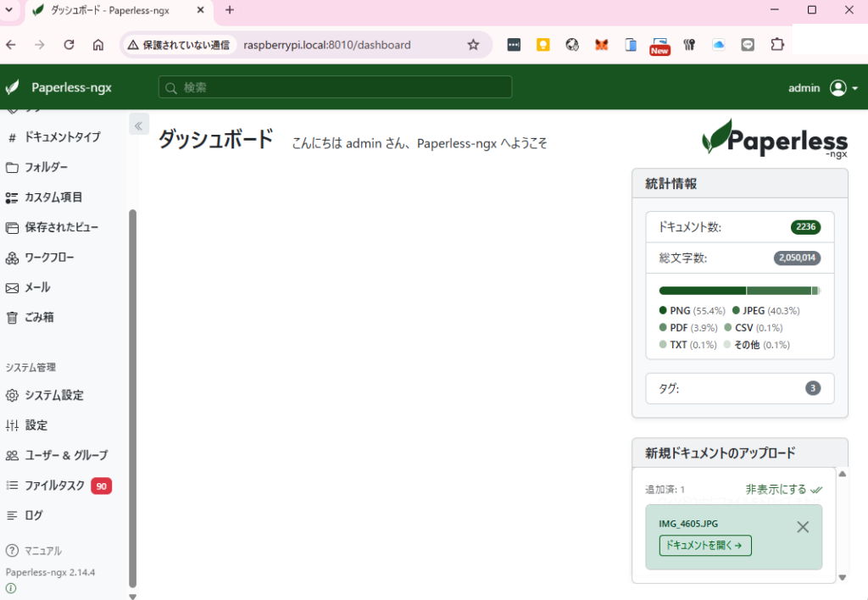Click ドキュメントを開く button
868x600 pixels.
tap(704, 545)
